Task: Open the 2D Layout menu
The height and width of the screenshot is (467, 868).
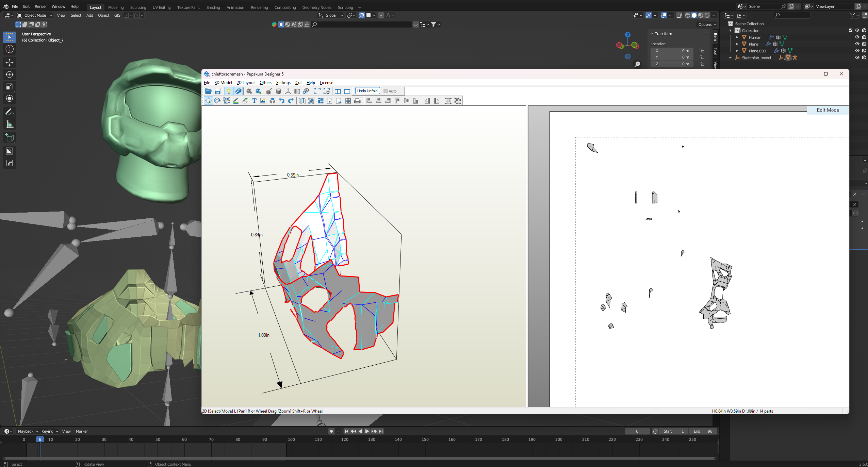Action: [x=245, y=83]
